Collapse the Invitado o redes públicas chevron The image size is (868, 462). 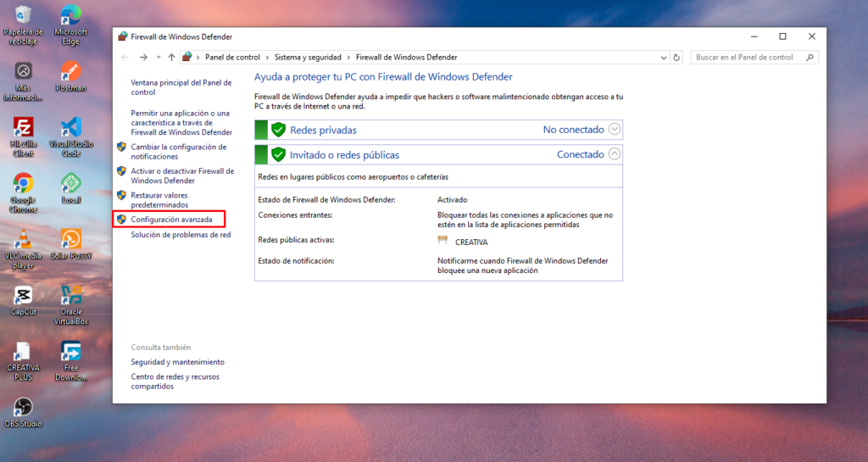(x=615, y=153)
